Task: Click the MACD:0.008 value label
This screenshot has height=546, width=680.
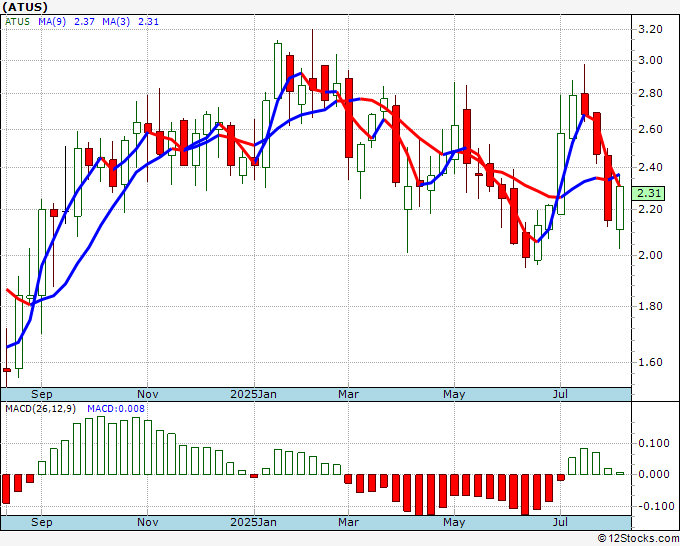Action: 116,409
